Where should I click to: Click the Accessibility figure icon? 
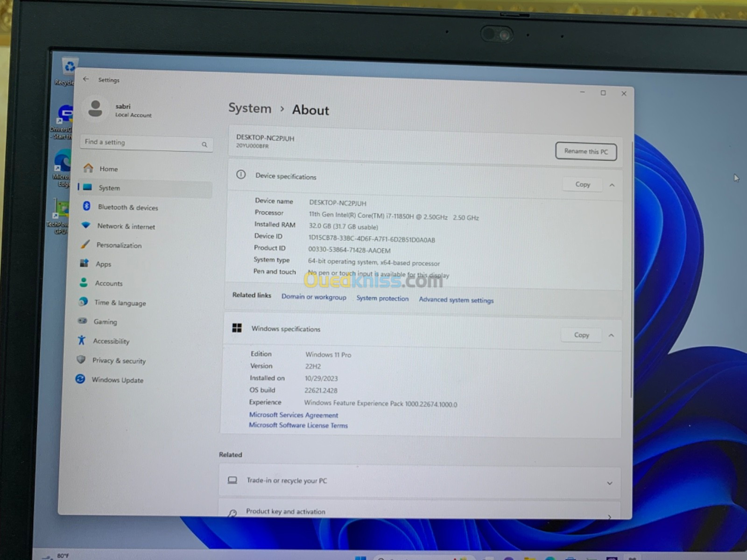click(82, 340)
